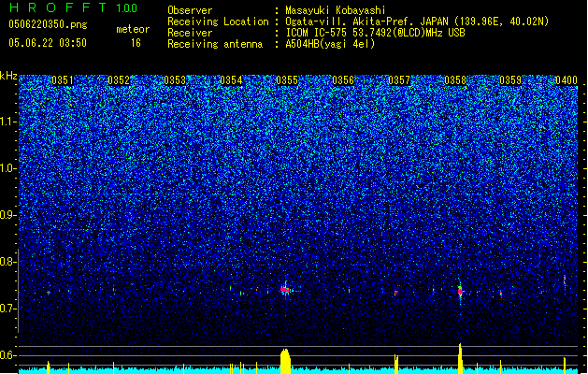Click the 0.8 kHz axis label
The width and height of the screenshot is (588, 374).
[x=7, y=262]
